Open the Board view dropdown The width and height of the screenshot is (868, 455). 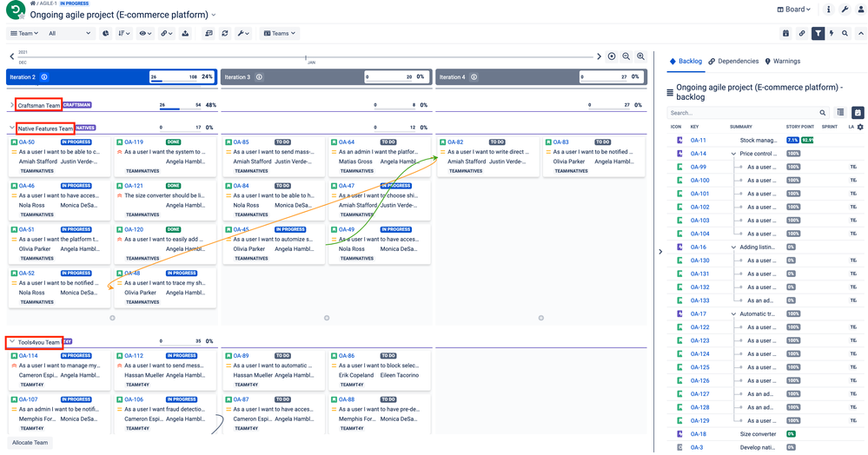coord(794,10)
